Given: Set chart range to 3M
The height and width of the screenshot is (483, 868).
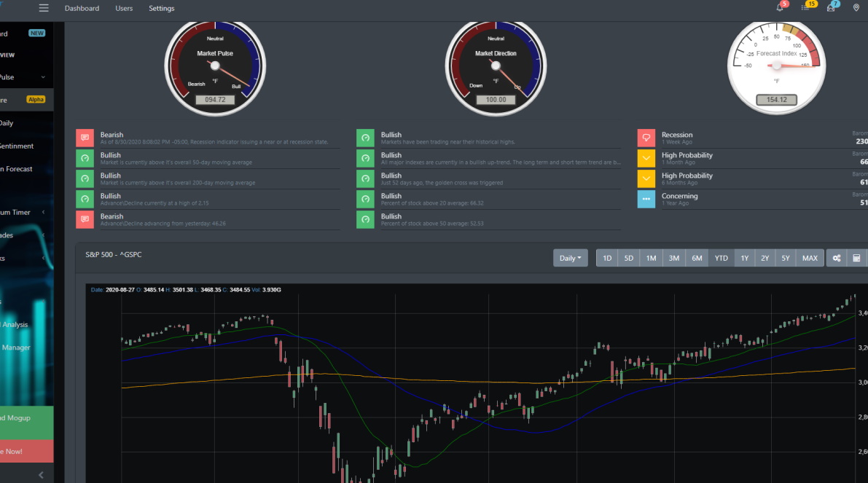Looking at the screenshot, I should click(x=673, y=258).
